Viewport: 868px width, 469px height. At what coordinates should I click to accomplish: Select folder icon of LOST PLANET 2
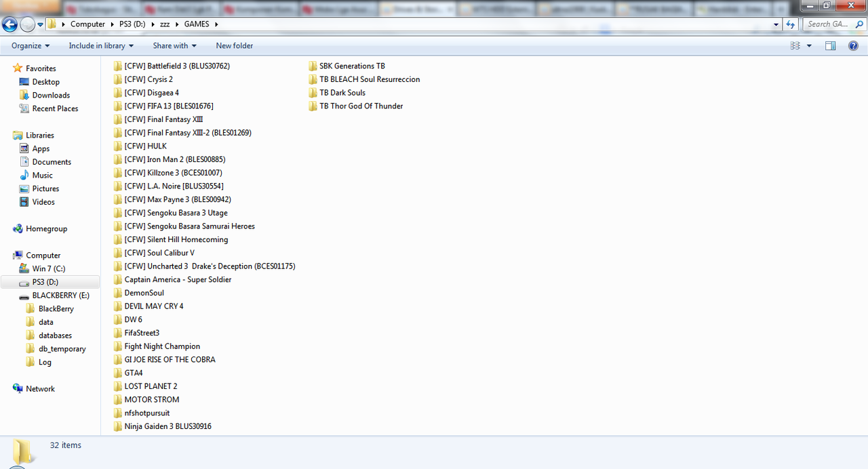pos(118,386)
